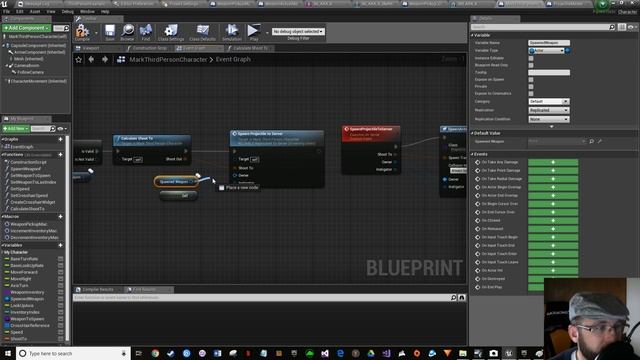
Task: Open property matrix grid icon in Details
Action: 622,27
